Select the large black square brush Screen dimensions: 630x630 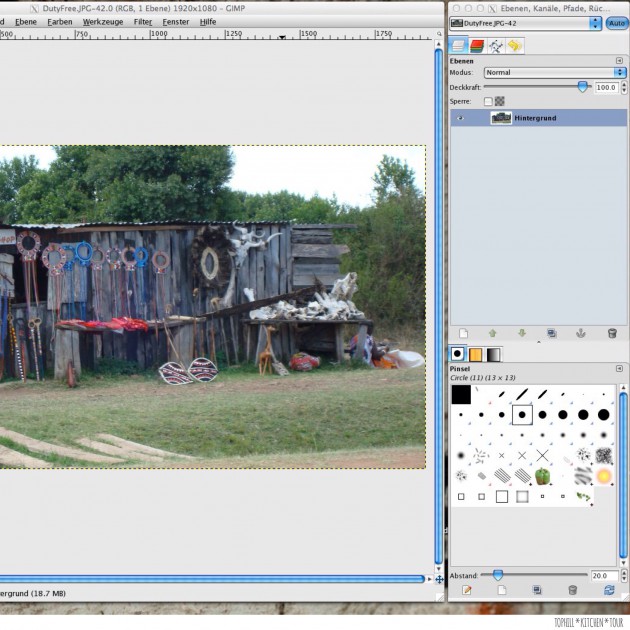pos(461,394)
